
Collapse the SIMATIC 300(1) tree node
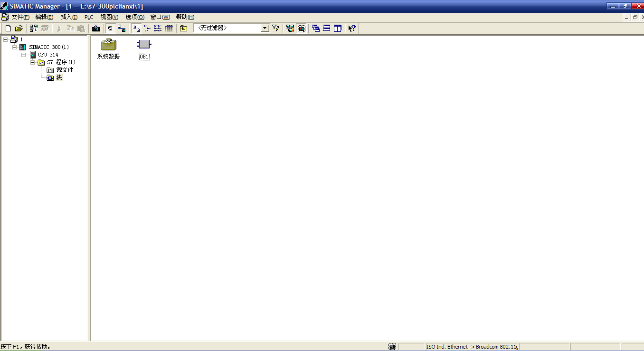tap(14, 47)
